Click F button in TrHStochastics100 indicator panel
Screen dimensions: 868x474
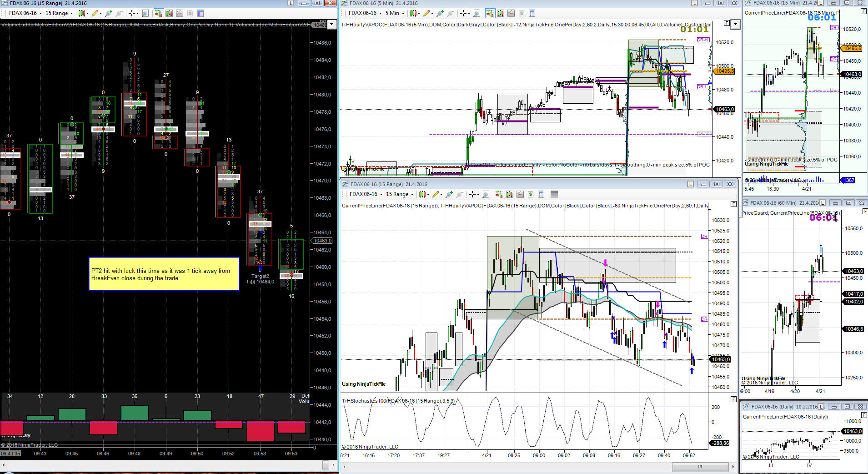[x=733, y=399]
